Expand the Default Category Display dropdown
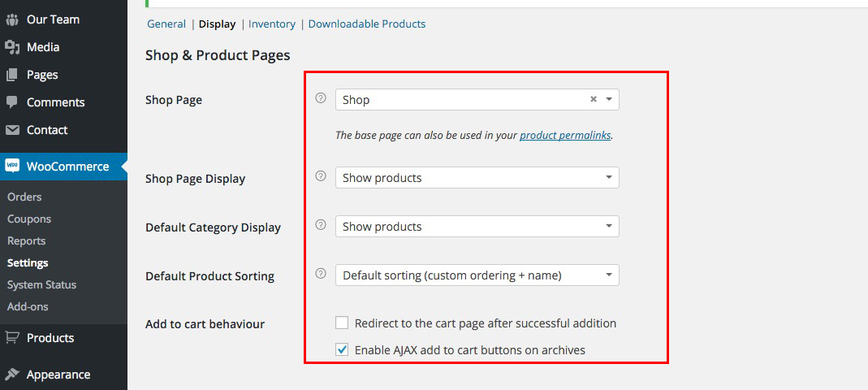This screenshot has height=390, width=868. pos(476,227)
